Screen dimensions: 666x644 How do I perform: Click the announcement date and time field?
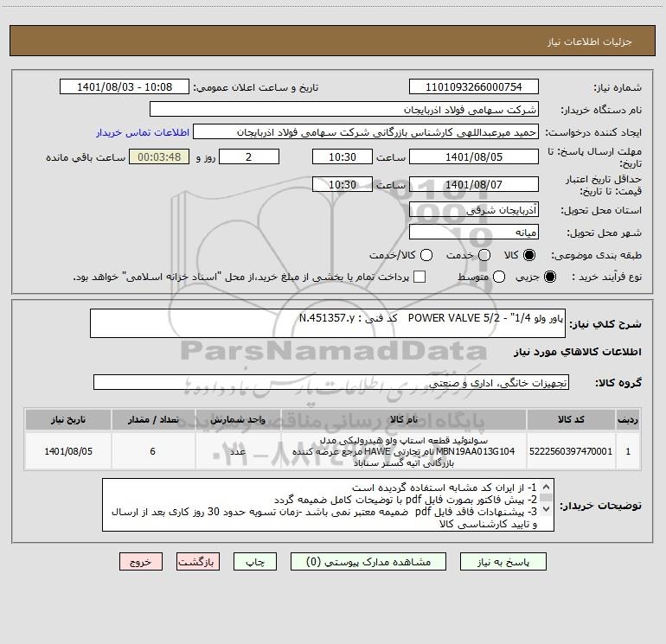click(125, 87)
